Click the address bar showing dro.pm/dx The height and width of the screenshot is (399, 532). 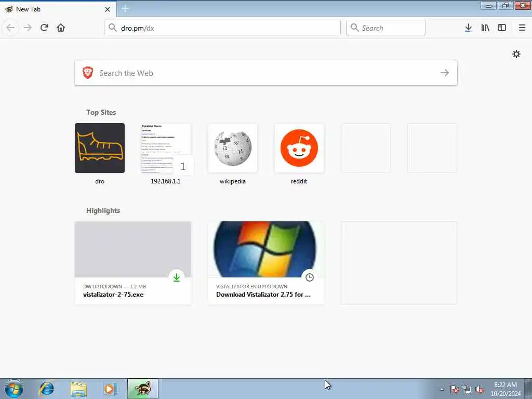tap(222, 28)
